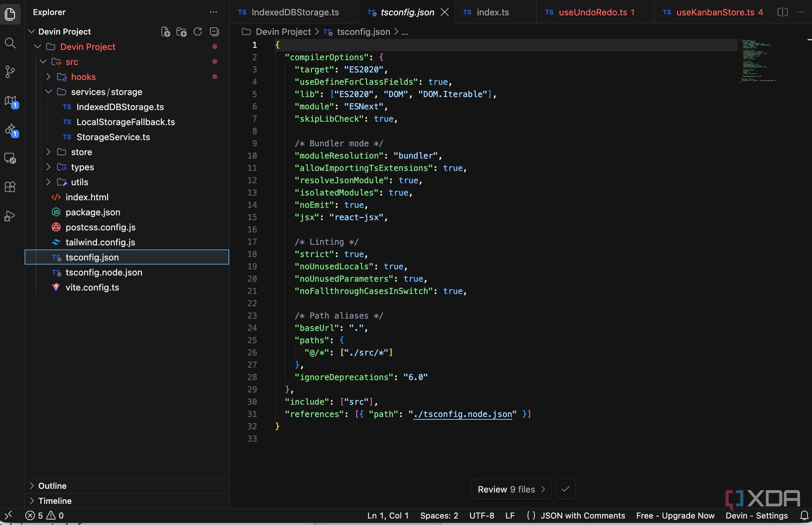The width and height of the screenshot is (812, 525).
Task: Open Devin - Settings in status bar
Action: click(x=757, y=515)
